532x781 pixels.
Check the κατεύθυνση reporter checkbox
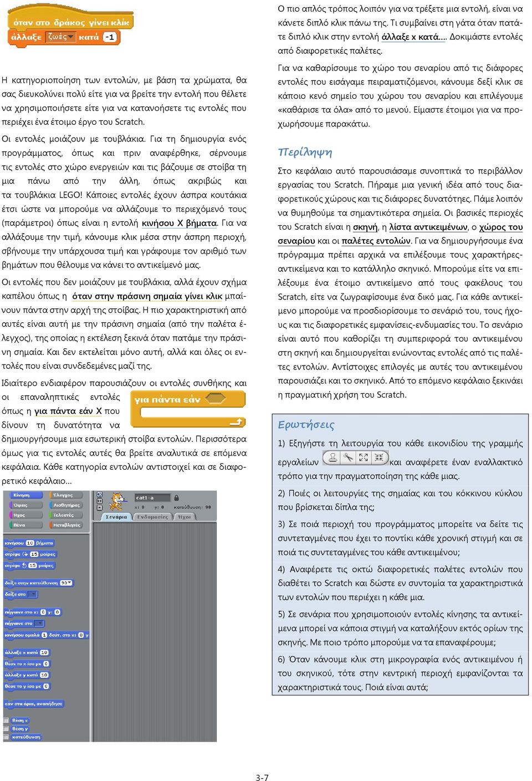(x=6, y=737)
